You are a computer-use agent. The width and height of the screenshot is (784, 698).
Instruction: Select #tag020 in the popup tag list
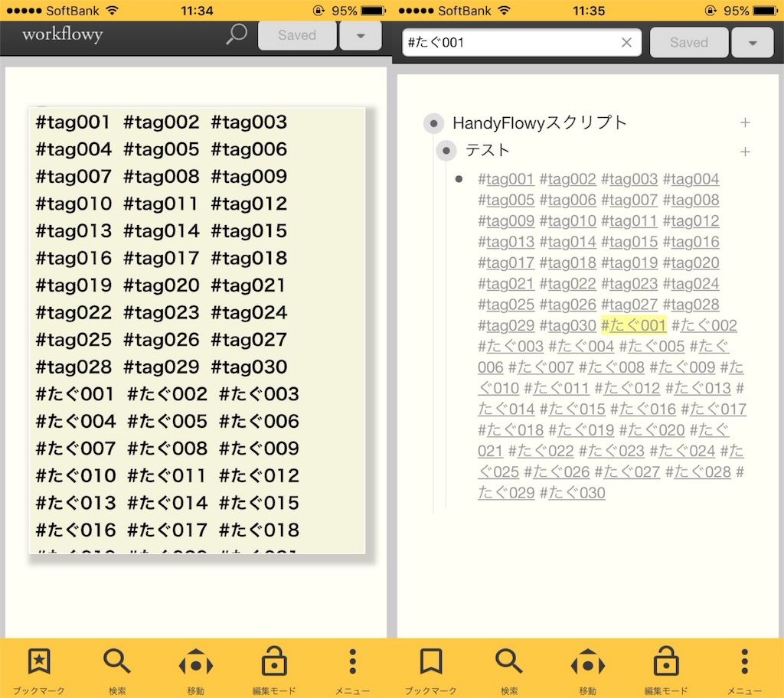tap(161, 285)
